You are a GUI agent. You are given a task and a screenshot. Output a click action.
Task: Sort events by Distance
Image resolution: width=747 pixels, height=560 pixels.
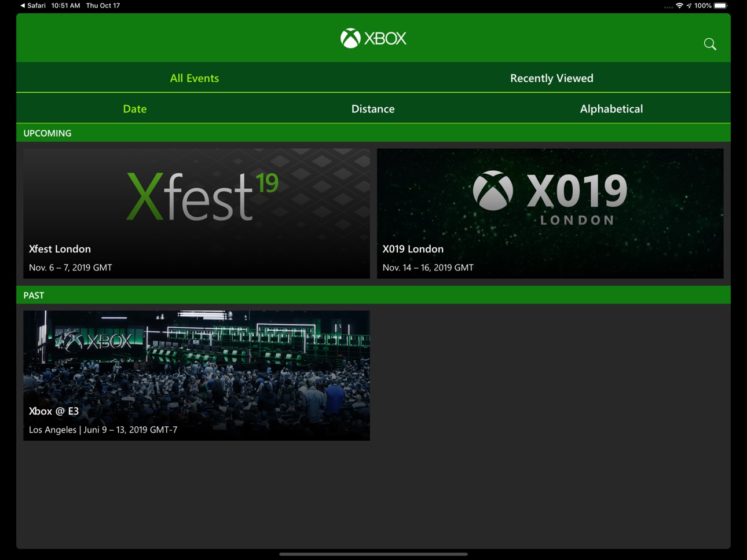[373, 108]
